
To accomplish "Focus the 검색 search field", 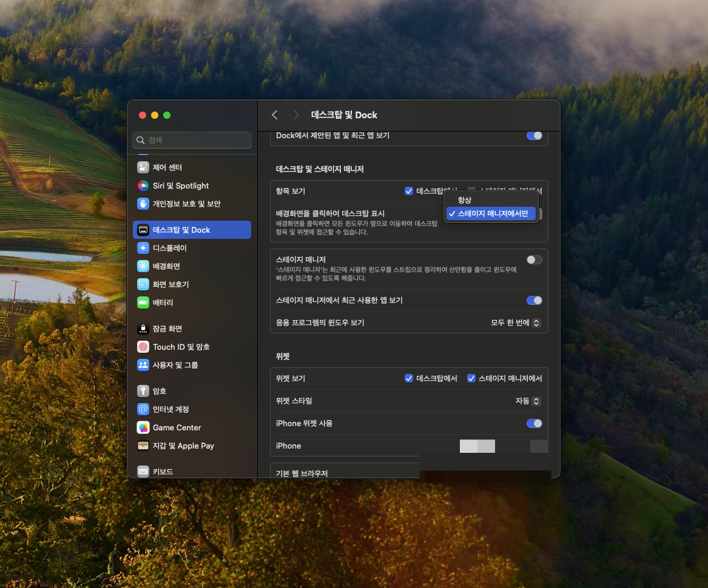I will pyautogui.click(x=192, y=140).
